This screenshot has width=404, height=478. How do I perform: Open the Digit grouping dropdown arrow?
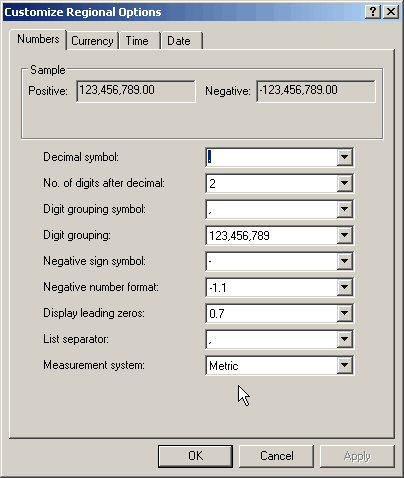coord(344,235)
